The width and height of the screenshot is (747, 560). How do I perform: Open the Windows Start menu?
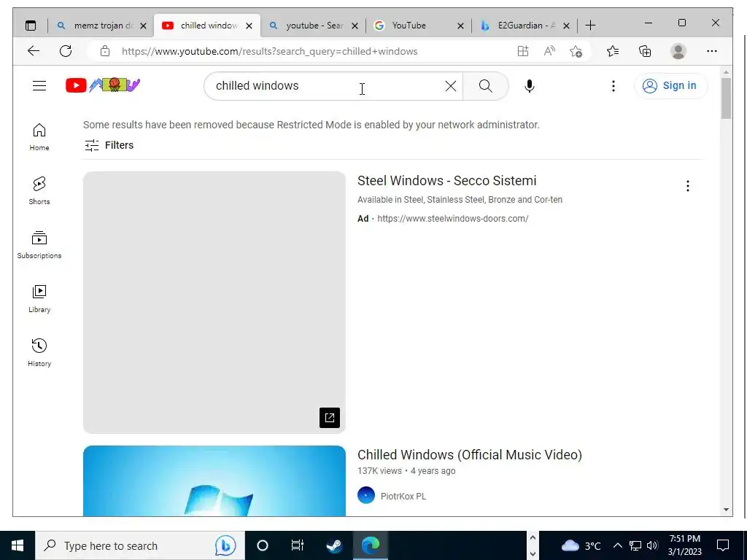tap(18, 545)
